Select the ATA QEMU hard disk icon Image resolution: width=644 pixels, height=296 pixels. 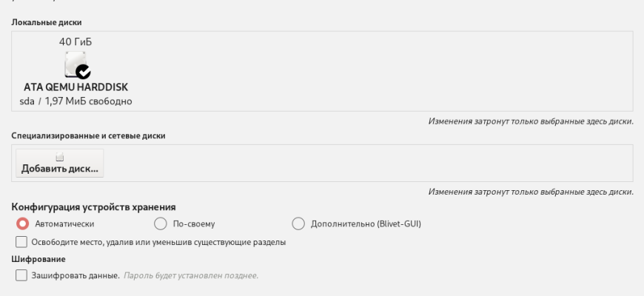[x=74, y=65]
